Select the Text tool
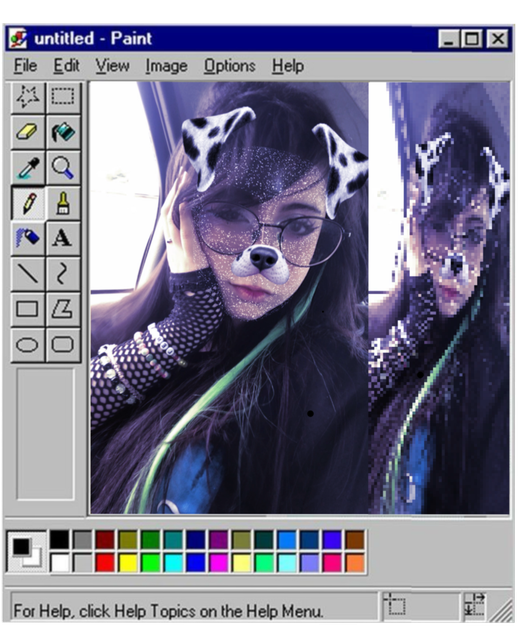The height and width of the screenshot is (640, 518). coord(62,238)
